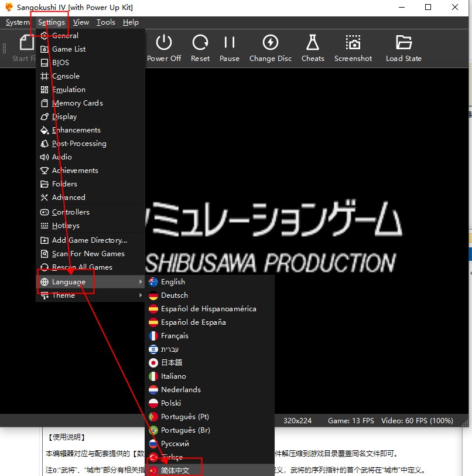Open Audio settings entry
The height and width of the screenshot is (476, 472).
point(90,157)
